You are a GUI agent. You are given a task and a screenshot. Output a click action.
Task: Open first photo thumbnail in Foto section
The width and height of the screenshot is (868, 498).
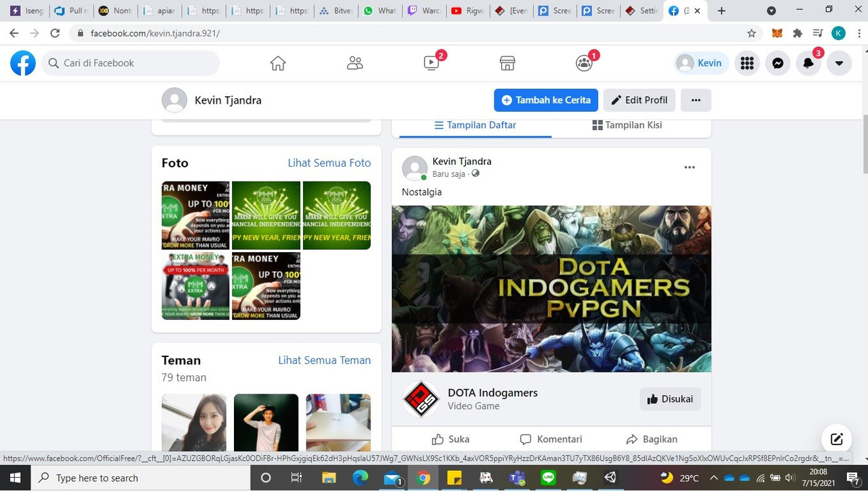click(195, 215)
